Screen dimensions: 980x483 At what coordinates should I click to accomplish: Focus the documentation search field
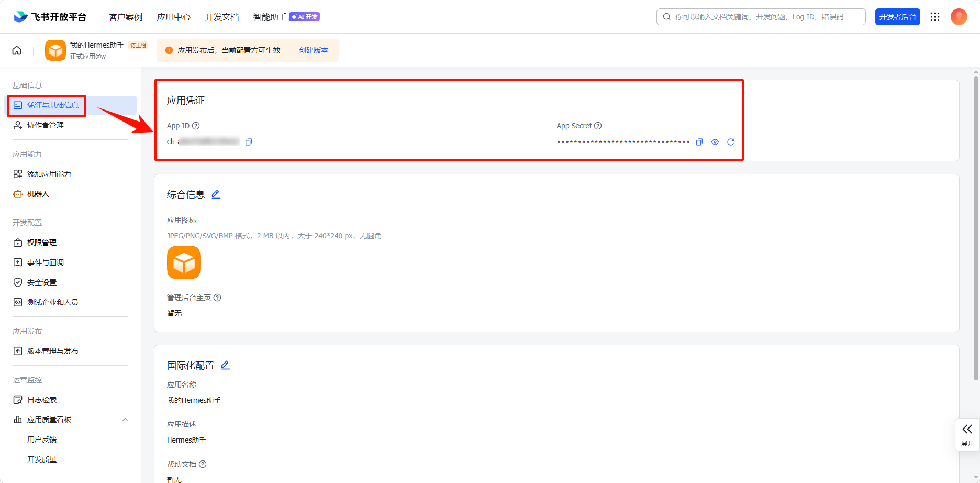[761, 17]
